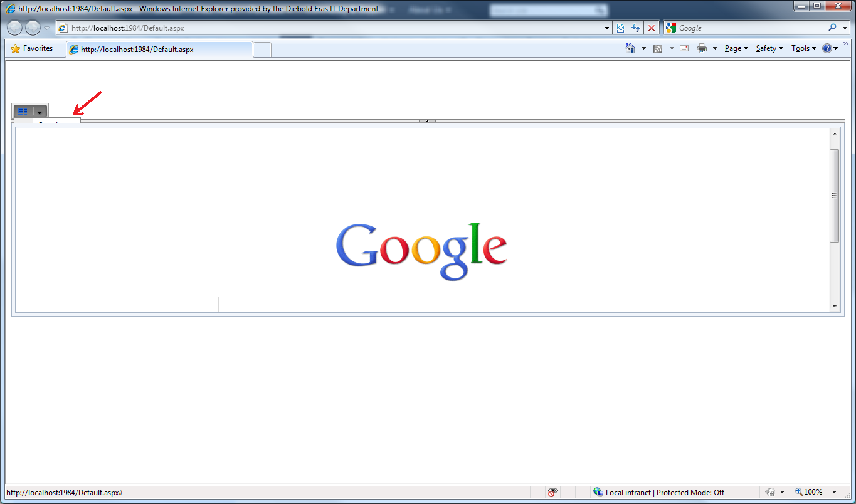Click the blocked pop-up icon in status bar
The width and height of the screenshot is (856, 504).
click(x=553, y=492)
